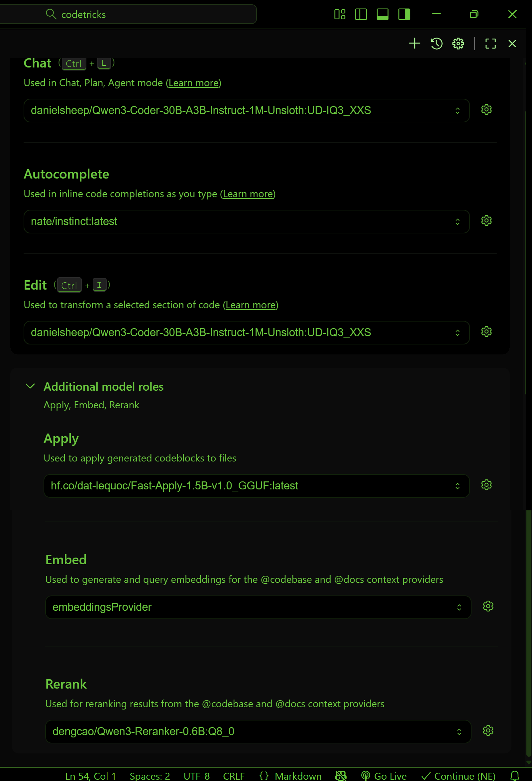
Task: Expand the panel to full screen
Action: coord(490,43)
